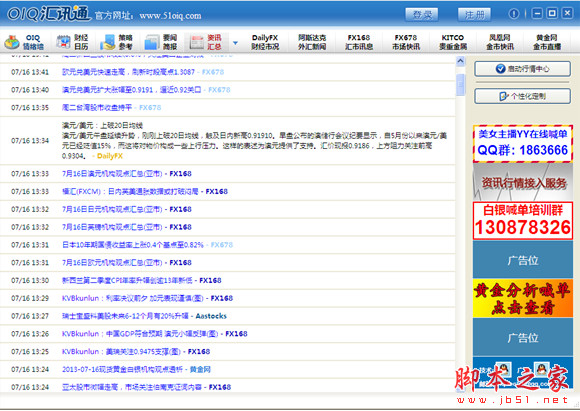Click the scroll-up arrow of news list
Viewport: 580px width, 411px height.
460,61
